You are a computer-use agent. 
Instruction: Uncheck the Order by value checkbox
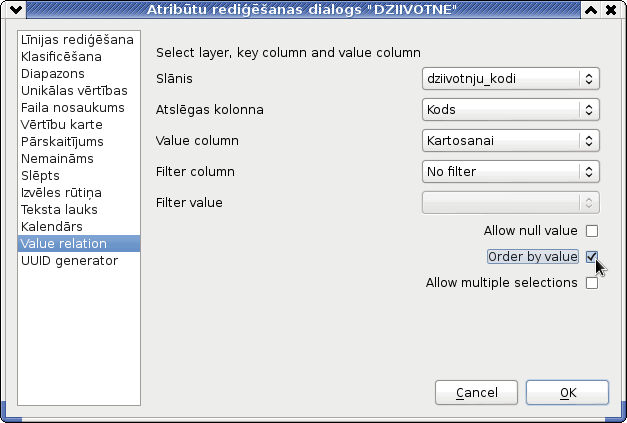[x=592, y=257]
